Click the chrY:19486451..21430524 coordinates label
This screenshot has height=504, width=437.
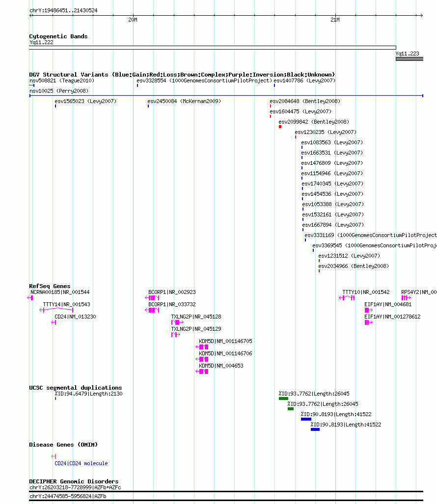(x=63, y=10)
